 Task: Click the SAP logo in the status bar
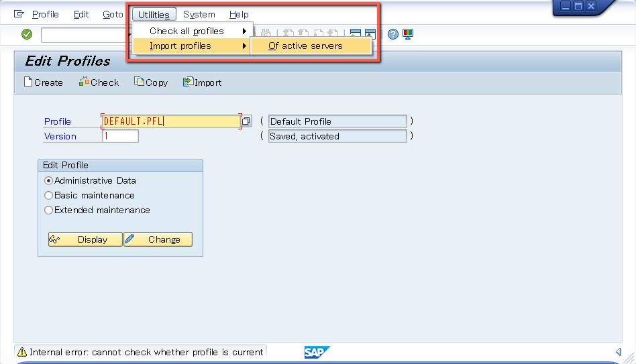click(317, 352)
